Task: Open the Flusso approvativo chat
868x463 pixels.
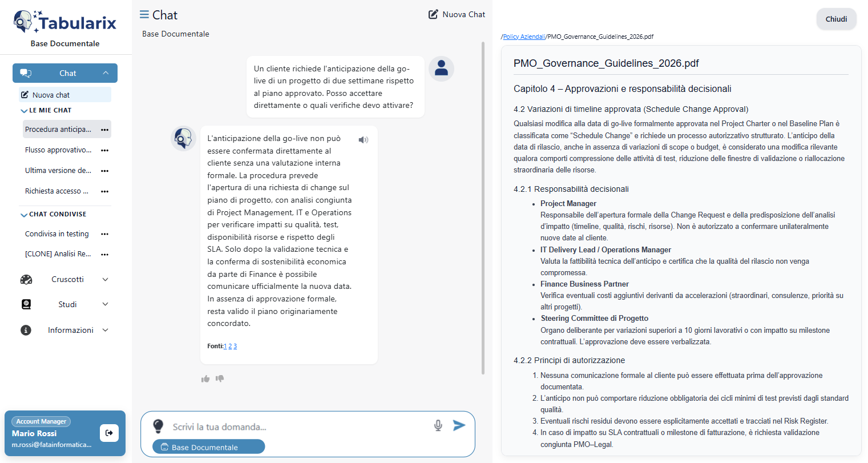Action: tap(58, 150)
